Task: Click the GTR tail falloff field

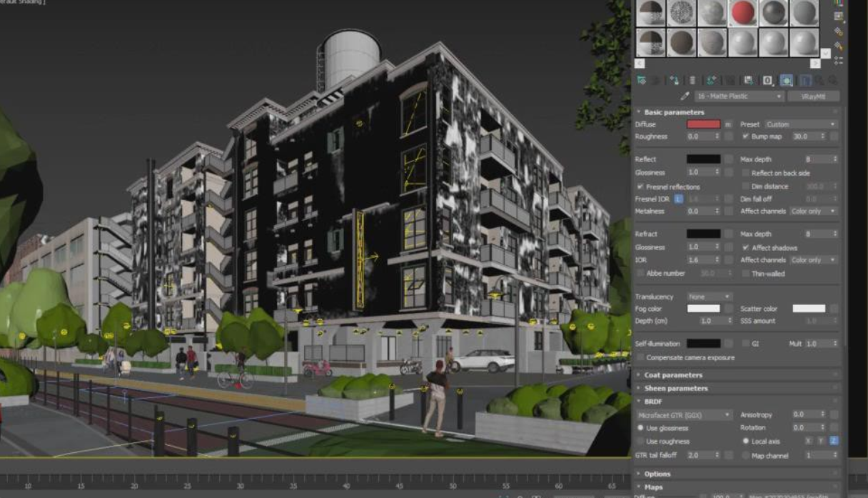Action: pos(704,455)
